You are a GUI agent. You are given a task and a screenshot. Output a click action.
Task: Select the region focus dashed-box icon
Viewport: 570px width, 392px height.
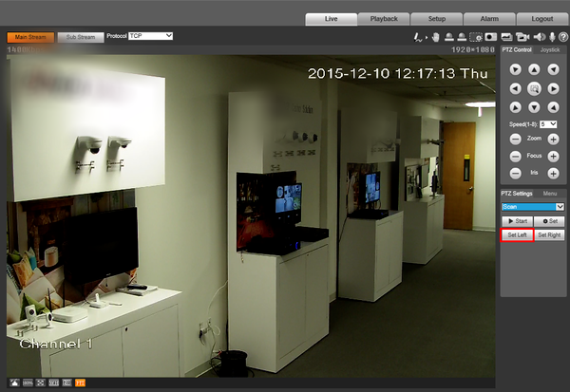pos(476,37)
